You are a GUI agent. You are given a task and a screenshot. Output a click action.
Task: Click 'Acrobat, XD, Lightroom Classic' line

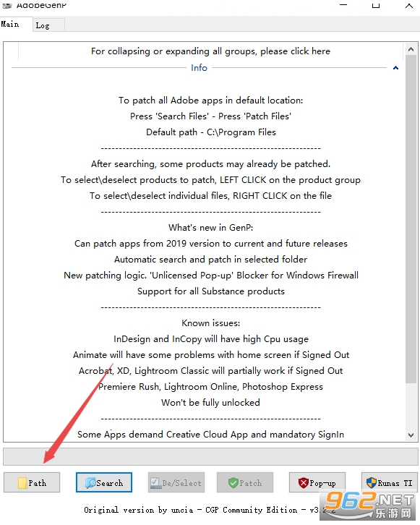[210, 371]
